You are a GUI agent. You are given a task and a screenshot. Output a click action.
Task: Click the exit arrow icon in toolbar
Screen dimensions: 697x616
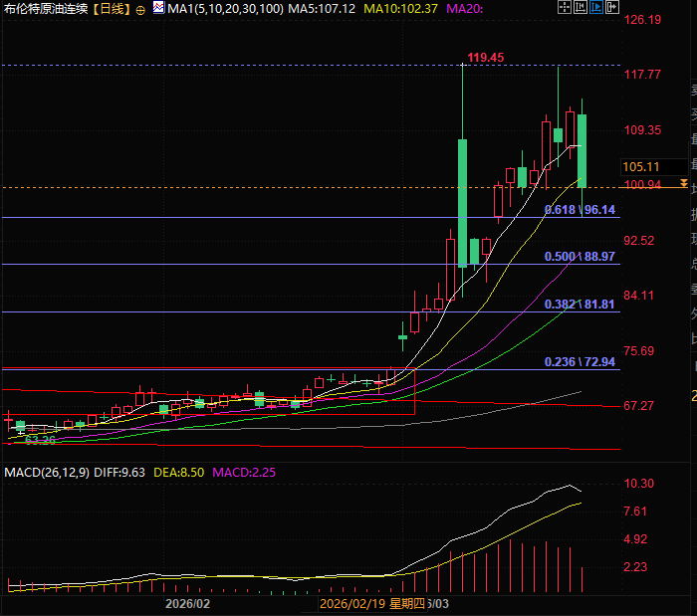pyautogui.click(x=613, y=8)
